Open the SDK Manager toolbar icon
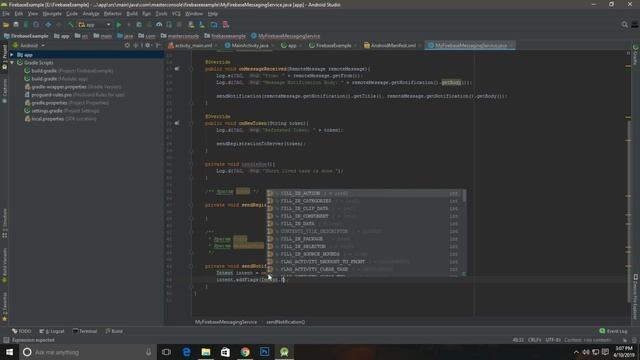This screenshot has width=640, height=360. [202, 25]
